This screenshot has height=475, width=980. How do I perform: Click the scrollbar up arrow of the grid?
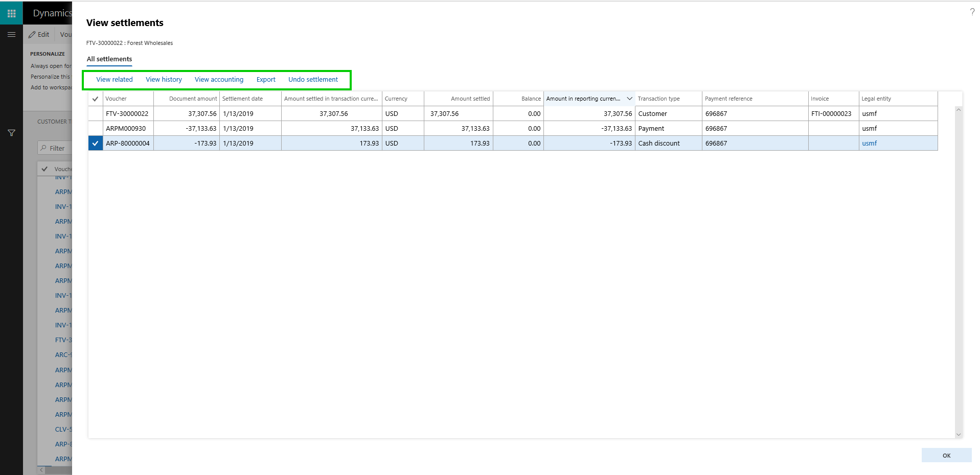[x=959, y=109]
